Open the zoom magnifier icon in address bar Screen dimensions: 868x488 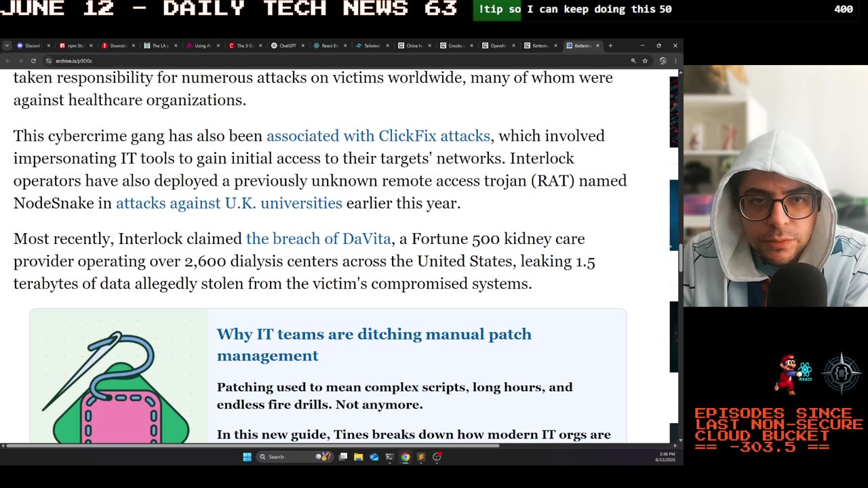point(633,60)
